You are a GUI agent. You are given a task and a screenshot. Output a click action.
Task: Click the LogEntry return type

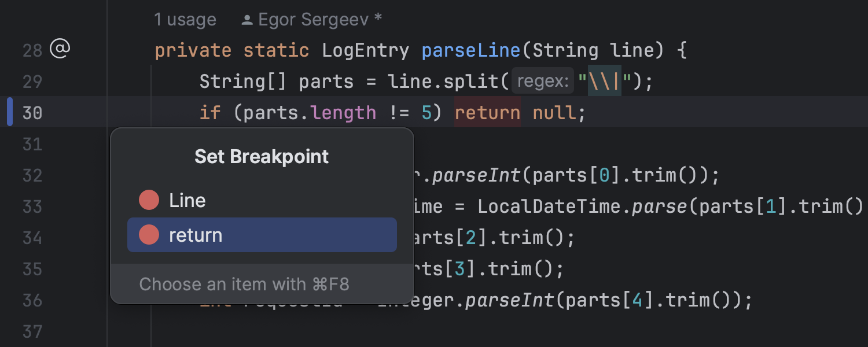point(366,50)
